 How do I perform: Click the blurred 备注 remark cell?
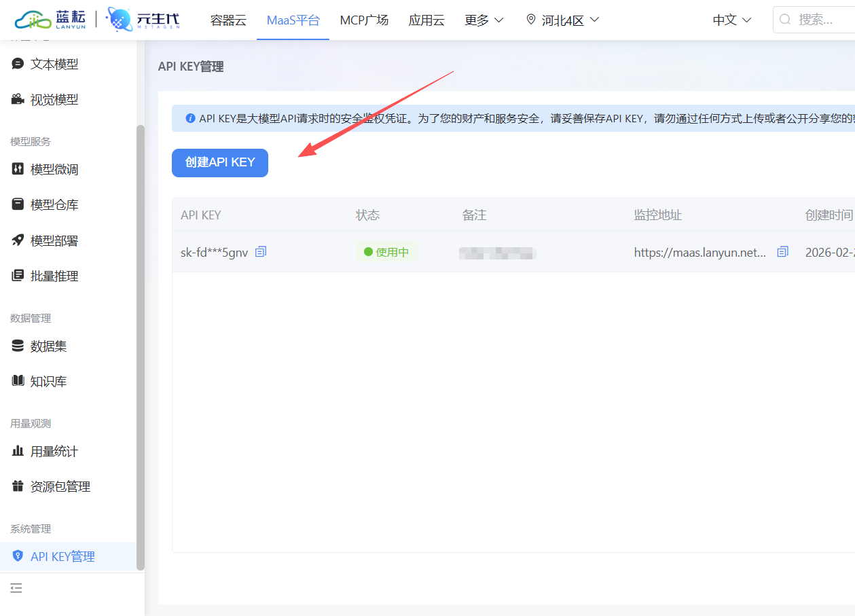click(x=498, y=253)
